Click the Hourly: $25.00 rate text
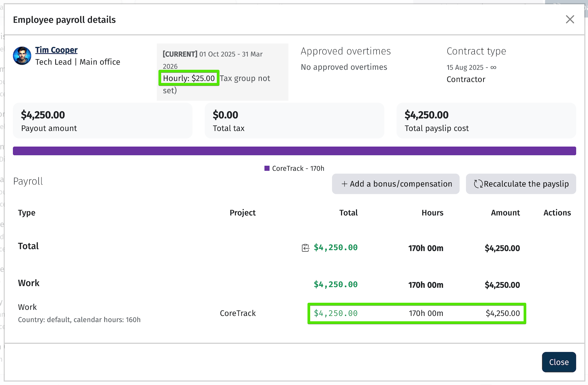588x385 pixels. (x=189, y=78)
